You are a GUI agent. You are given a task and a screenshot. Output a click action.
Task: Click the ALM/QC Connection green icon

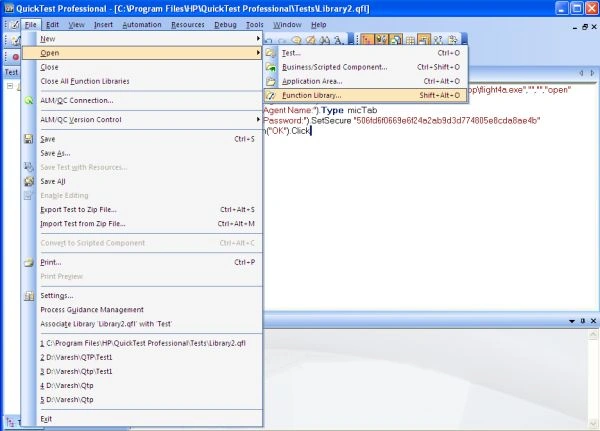coord(29,100)
